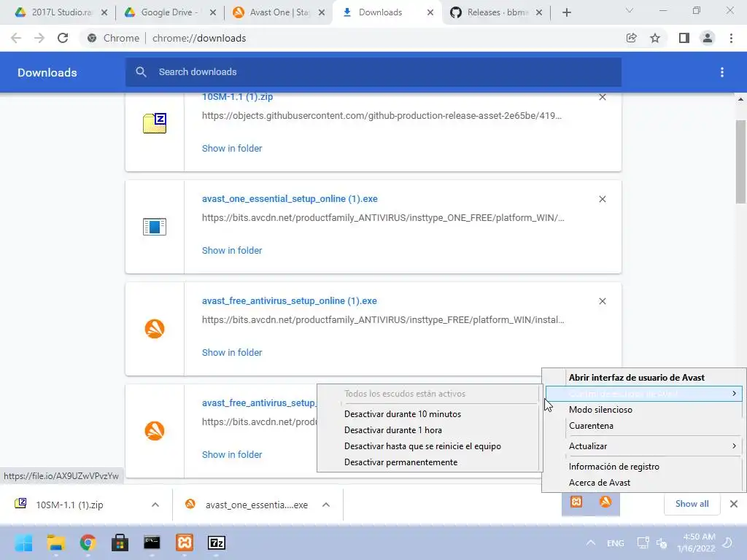Select Modo silencioso in the Avast menu
Image resolution: width=747 pixels, height=560 pixels.
(600, 410)
